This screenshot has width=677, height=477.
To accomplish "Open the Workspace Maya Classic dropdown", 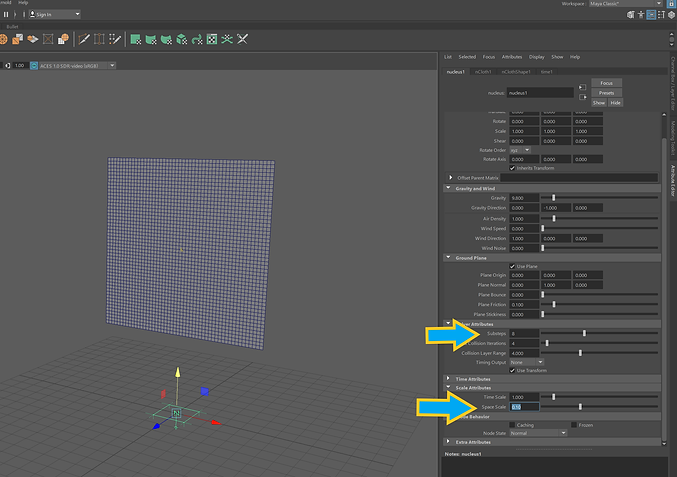I will [626, 3].
